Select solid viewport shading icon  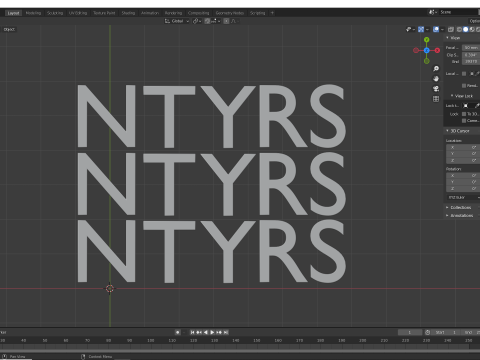coord(466,29)
